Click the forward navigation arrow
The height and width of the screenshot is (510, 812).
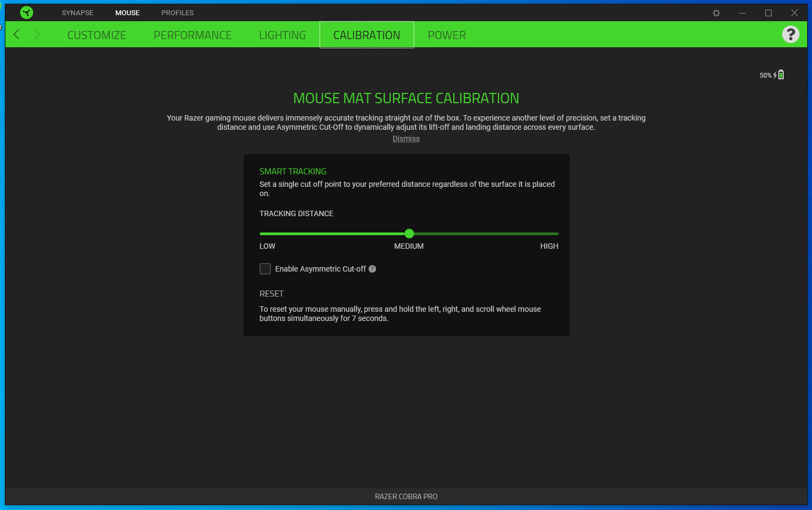[36, 34]
